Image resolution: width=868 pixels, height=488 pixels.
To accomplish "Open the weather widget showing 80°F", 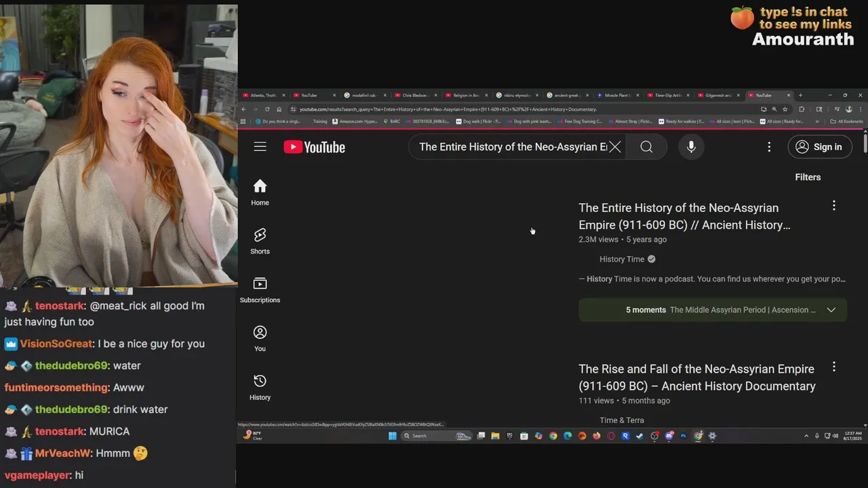I will (x=253, y=436).
